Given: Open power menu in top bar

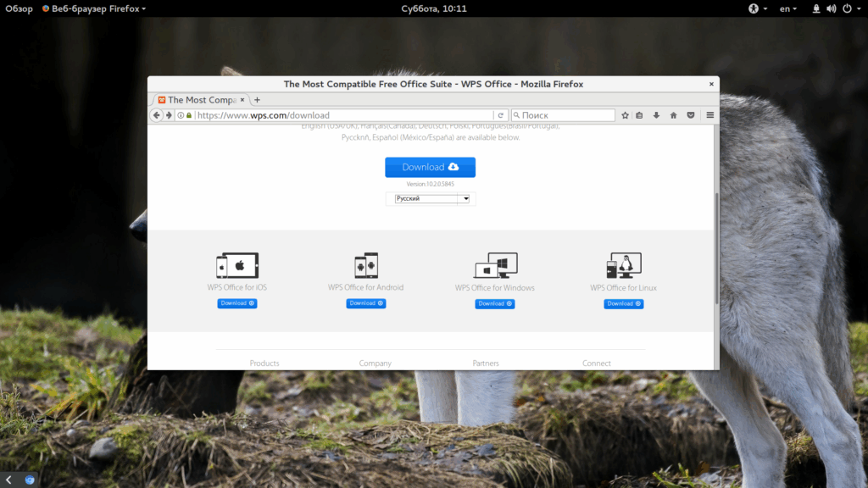Looking at the screenshot, I should tap(851, 8).
